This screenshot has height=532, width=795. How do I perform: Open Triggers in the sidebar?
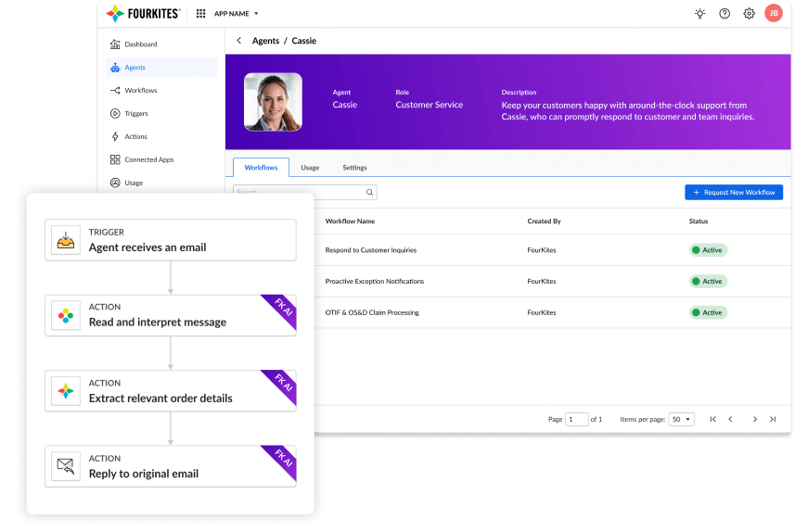click(161, 113)
